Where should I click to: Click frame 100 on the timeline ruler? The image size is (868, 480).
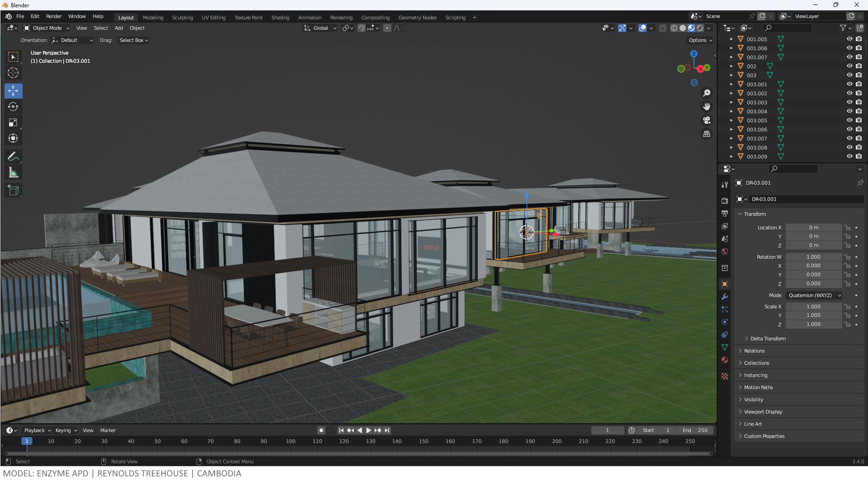pos(291,442)
